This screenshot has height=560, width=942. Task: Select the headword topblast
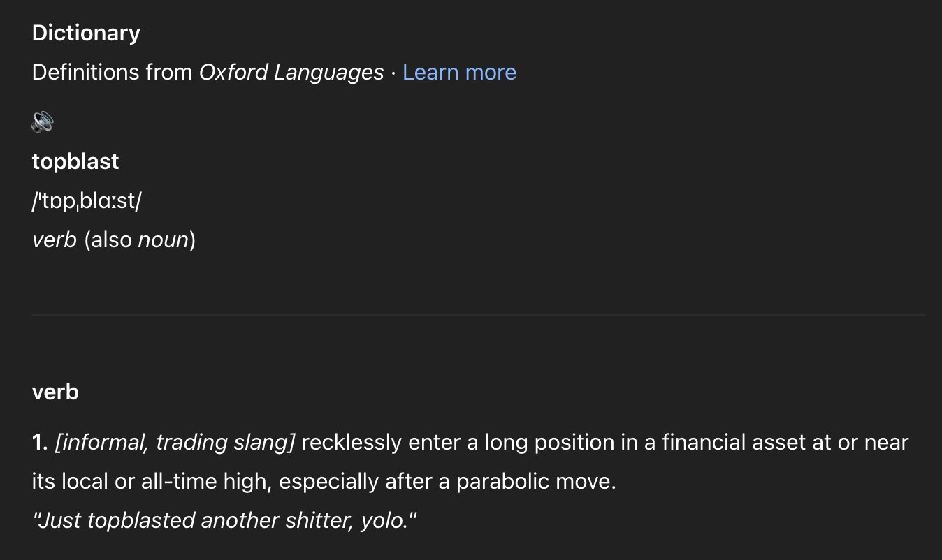point(75,161)
